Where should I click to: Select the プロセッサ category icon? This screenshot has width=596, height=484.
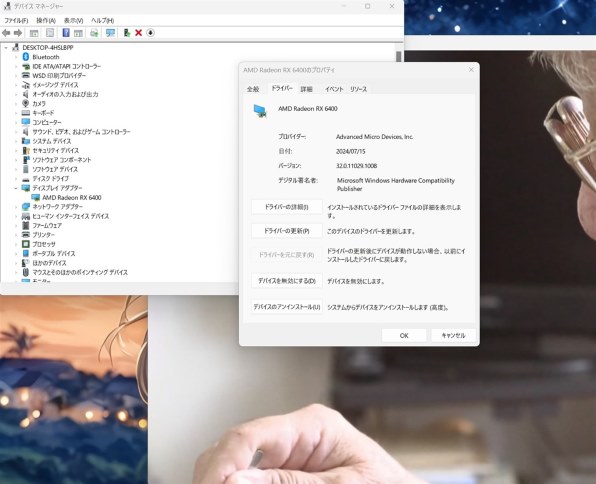pyautogui.click(x=25, y=244)
